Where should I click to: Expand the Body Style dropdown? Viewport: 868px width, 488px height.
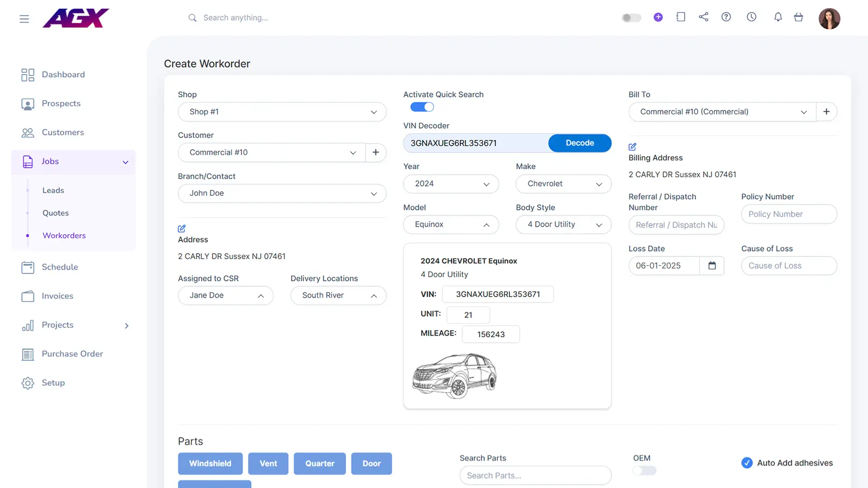pyautogui.click(x=563, y=224)
